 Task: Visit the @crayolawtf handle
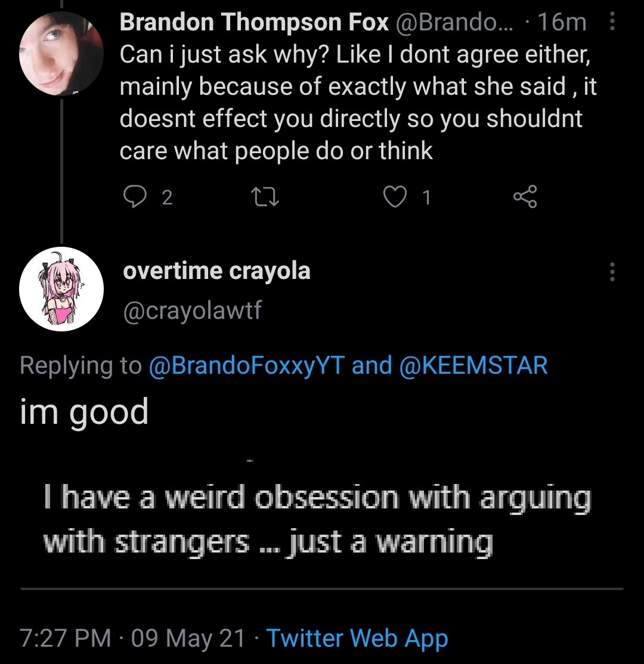point(191,311)
